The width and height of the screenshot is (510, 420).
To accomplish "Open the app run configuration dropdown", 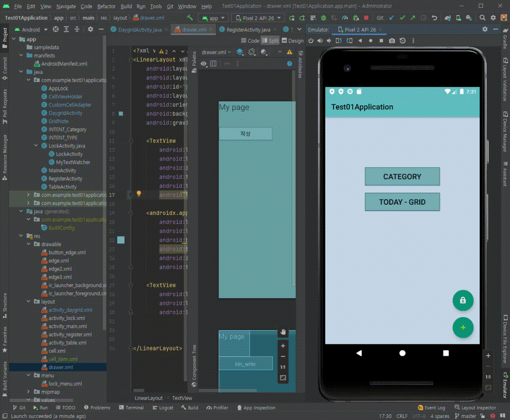I will pos(212,18).
